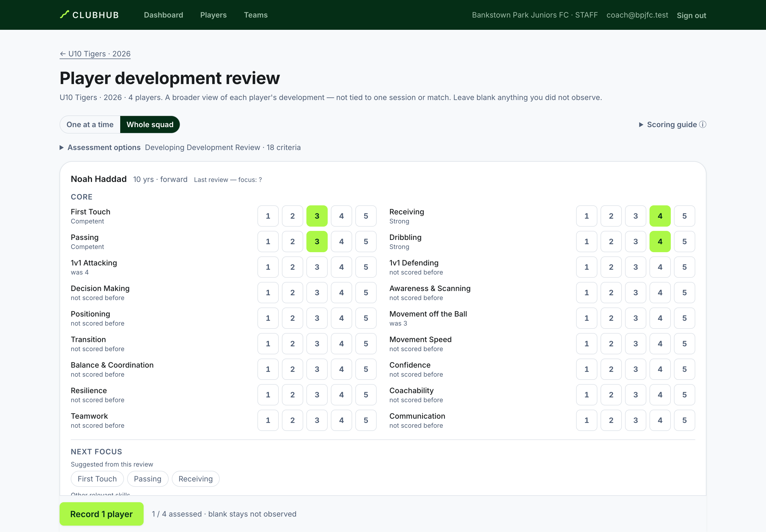The height and width of the screenshot is (532, 766).
Task: Click the Noah Haddad player name
Action: (x=99, y=179)
